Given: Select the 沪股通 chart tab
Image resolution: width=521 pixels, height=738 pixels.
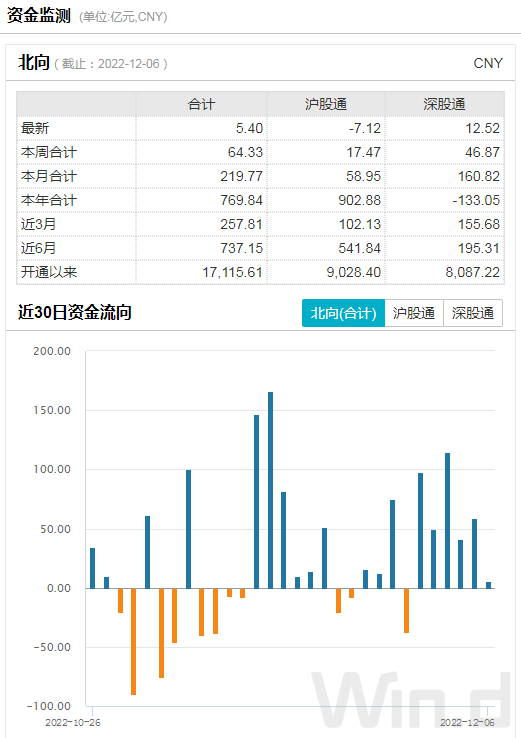Looking at the screenshot, I should [414, 313].
